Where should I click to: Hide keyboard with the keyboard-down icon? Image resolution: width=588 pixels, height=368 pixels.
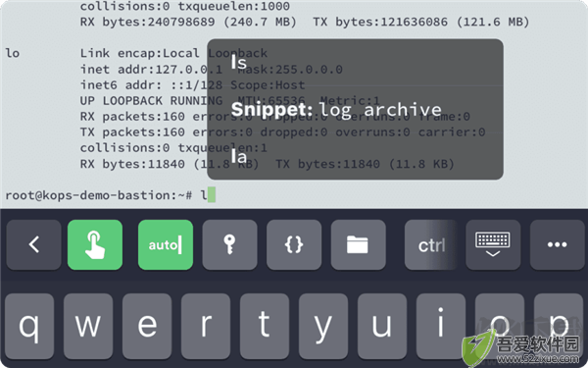493,244
